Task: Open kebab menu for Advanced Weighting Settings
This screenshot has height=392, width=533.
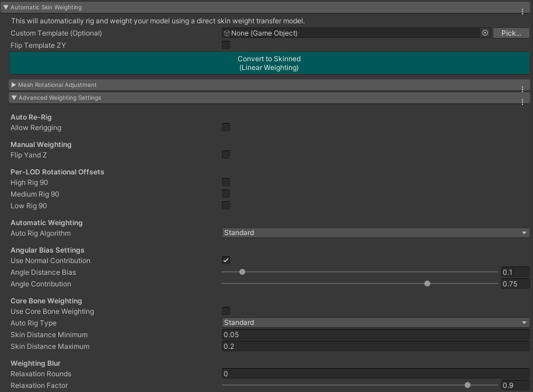Action: click(x=522, y=101)
